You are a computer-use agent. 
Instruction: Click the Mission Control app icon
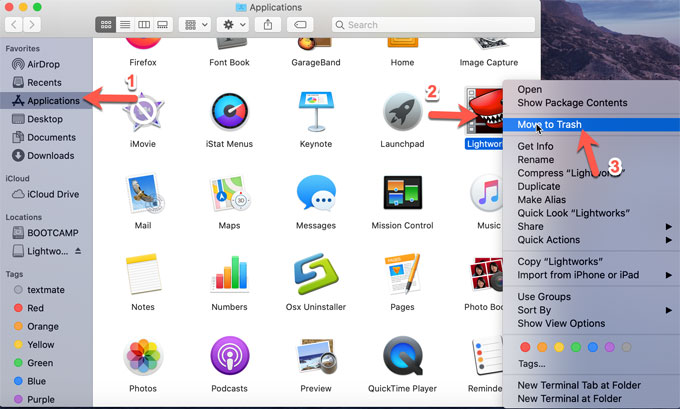402,193
